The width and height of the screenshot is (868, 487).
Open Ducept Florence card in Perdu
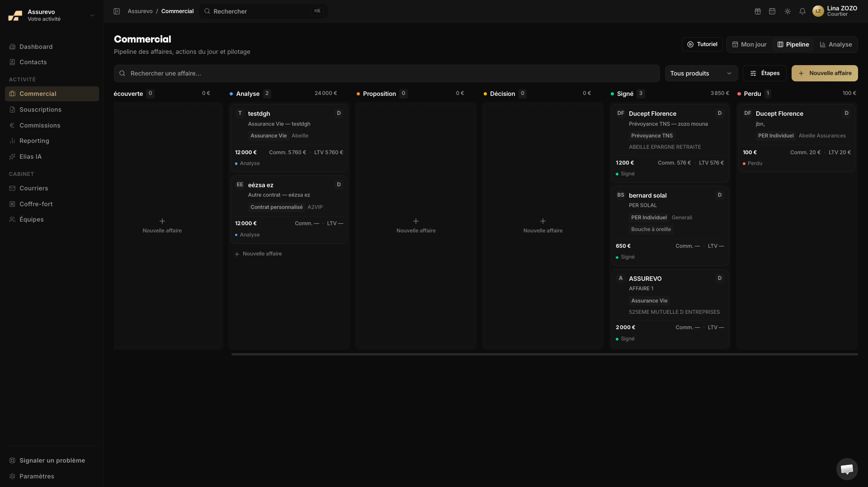(797, 138)
